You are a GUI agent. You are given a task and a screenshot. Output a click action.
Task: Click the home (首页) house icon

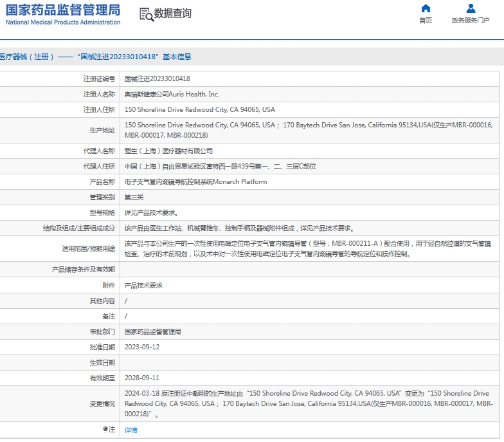[426, 8]
